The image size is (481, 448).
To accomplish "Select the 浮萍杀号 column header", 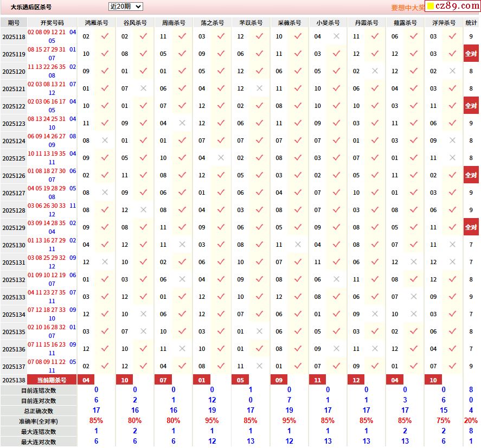I will pos(444,23).
